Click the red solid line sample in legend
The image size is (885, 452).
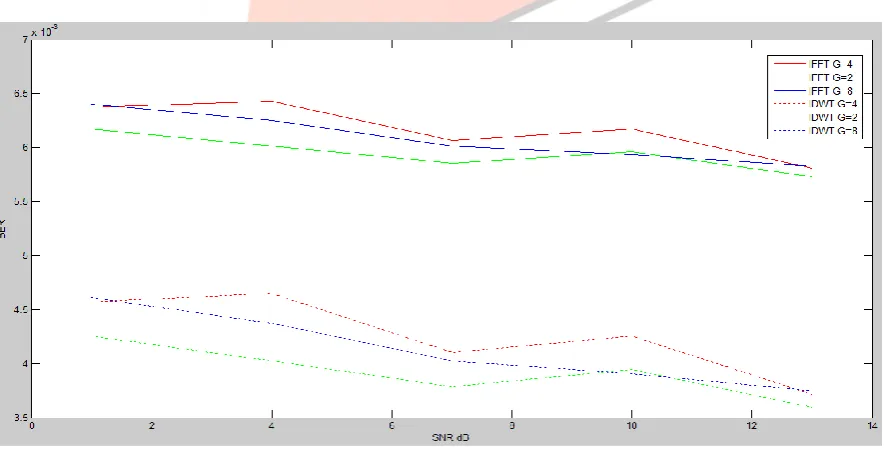tap(790, 64)
